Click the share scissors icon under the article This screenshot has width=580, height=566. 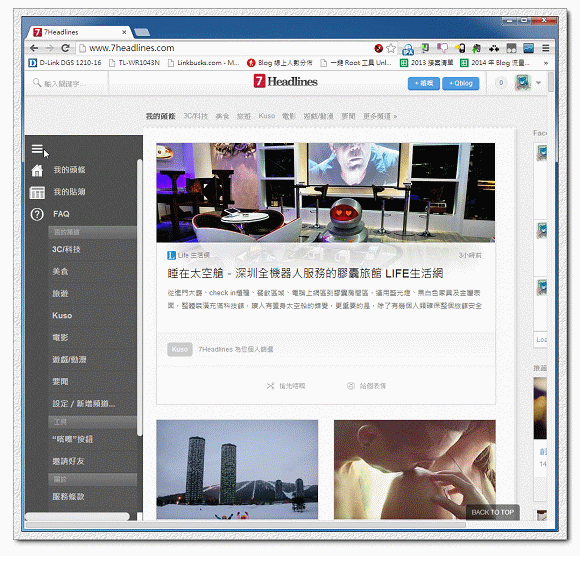tap(270, 386)
